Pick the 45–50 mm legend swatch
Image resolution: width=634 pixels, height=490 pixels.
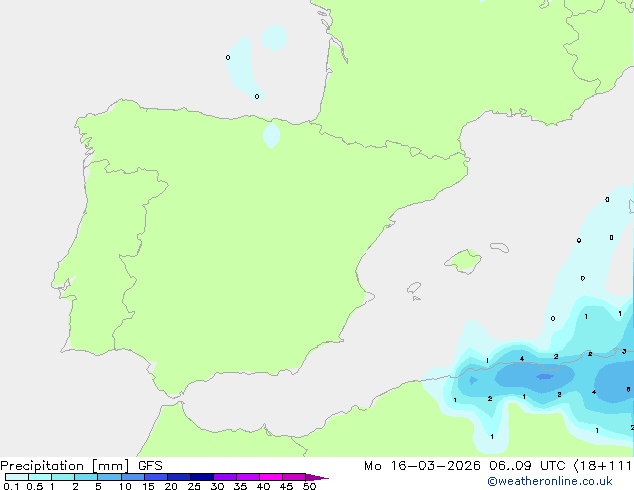294,477
